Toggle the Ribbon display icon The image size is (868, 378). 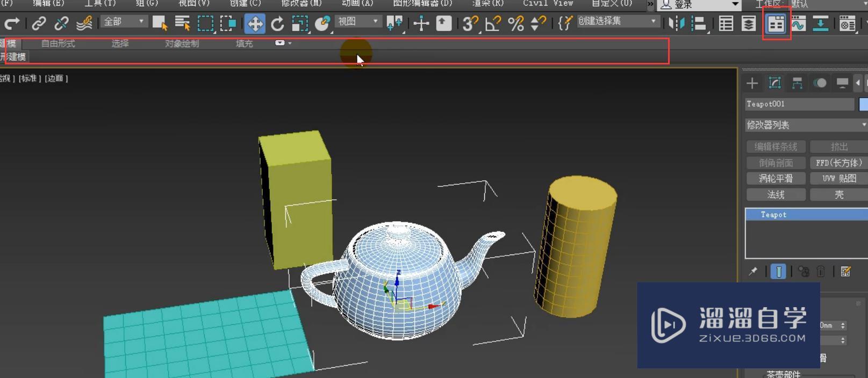coord(776,24)
